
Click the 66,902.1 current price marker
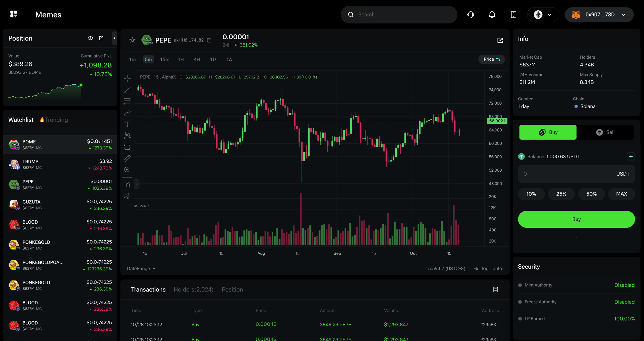[497, 121]
